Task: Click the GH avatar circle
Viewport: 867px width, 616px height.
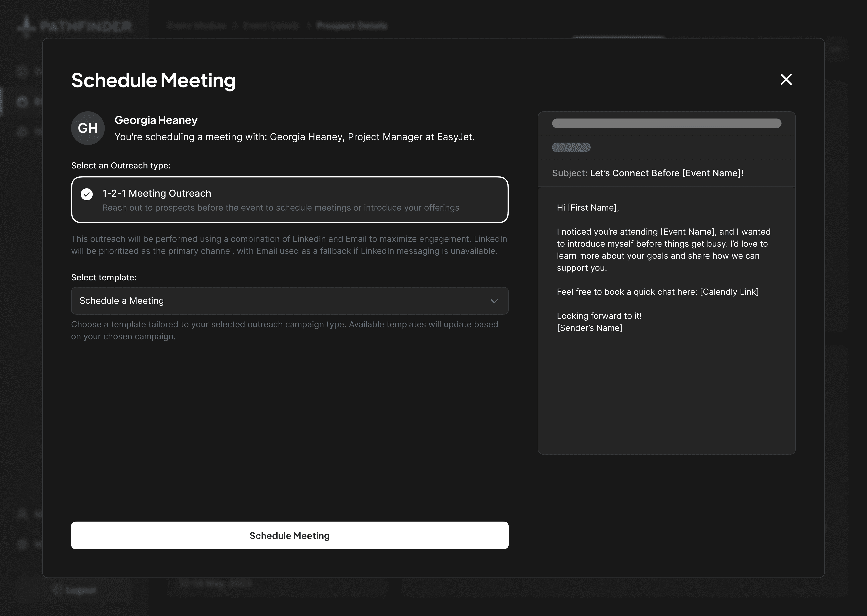Action: click(x=88, y=128)
